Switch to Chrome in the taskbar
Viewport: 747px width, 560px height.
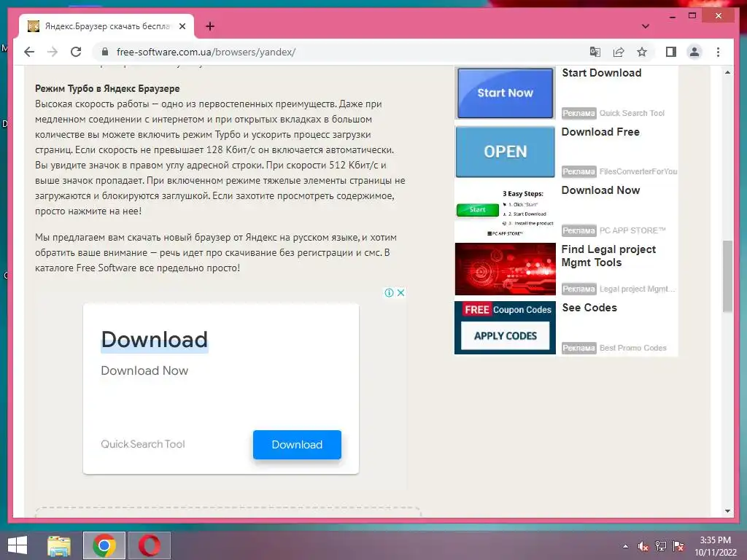104,545
